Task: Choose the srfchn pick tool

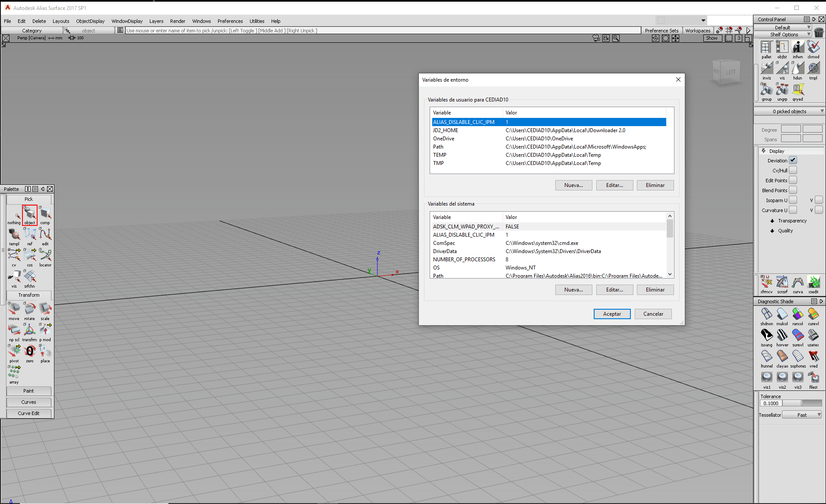Action: pos(30,278)
